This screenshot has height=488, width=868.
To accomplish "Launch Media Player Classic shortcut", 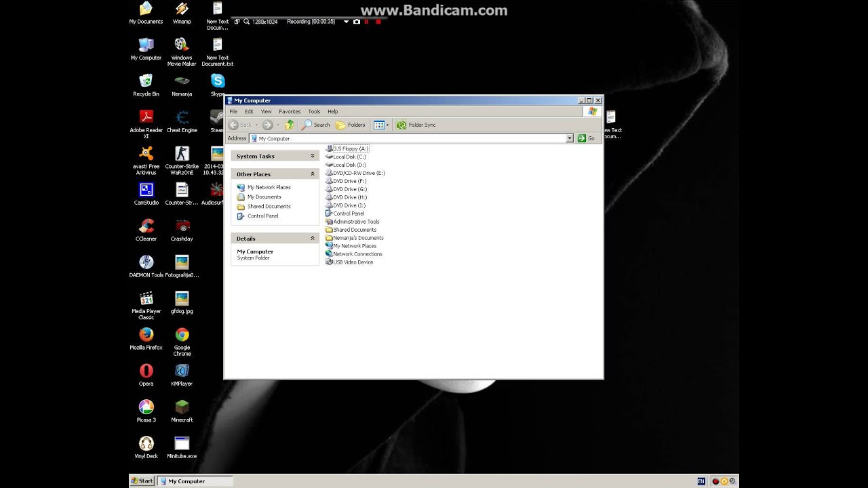I will point(146,306).
